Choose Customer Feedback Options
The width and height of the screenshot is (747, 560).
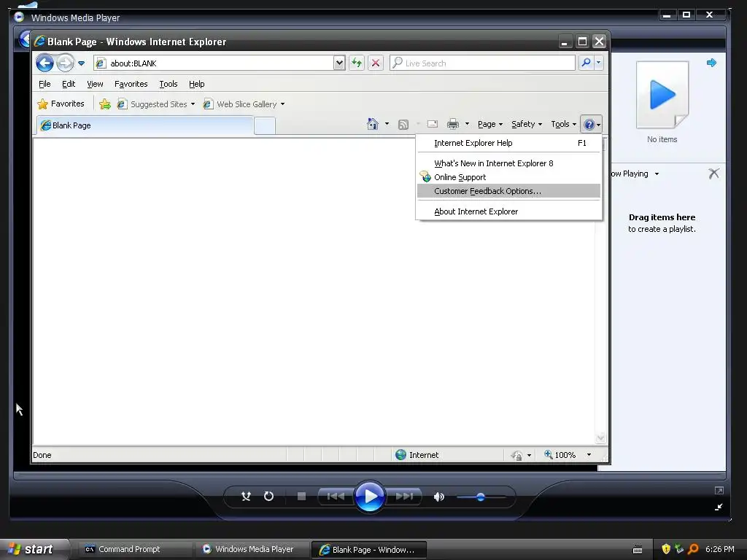pyautogui.click(x=508, y=191)
